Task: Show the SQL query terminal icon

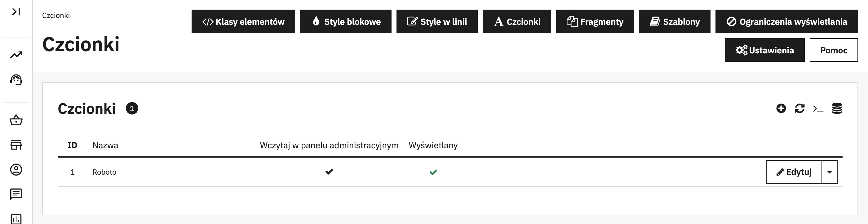Action: (818, 109)
